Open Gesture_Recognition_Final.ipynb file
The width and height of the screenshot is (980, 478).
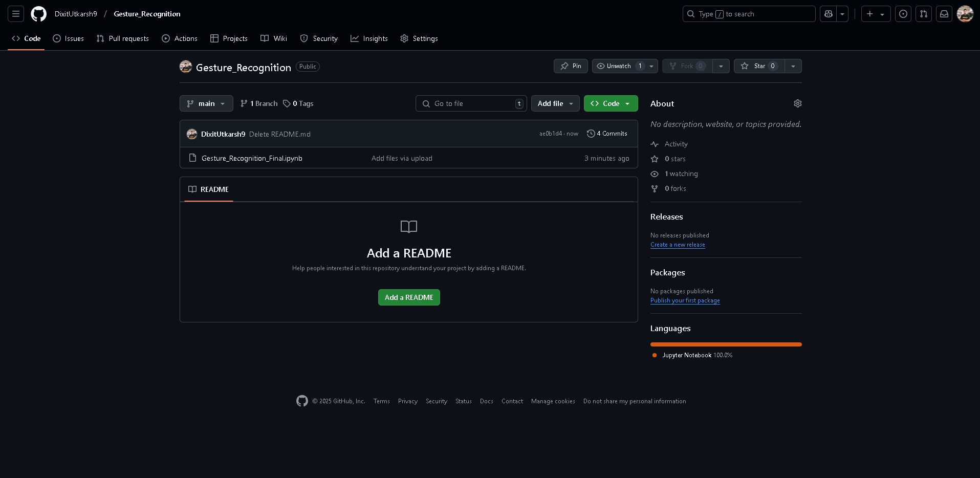(252, 158)
